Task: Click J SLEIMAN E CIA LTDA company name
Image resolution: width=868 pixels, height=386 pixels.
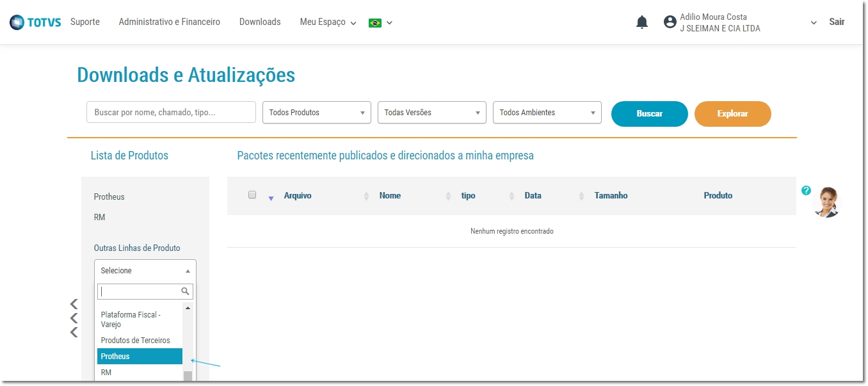Action: 720,28
